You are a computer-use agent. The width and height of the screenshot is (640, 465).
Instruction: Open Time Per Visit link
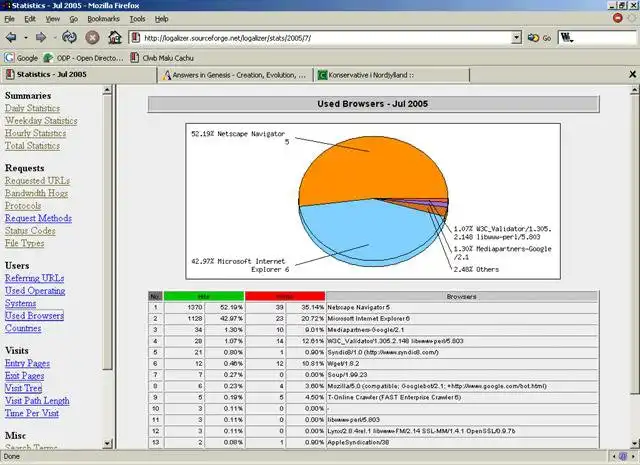[32, 413]
